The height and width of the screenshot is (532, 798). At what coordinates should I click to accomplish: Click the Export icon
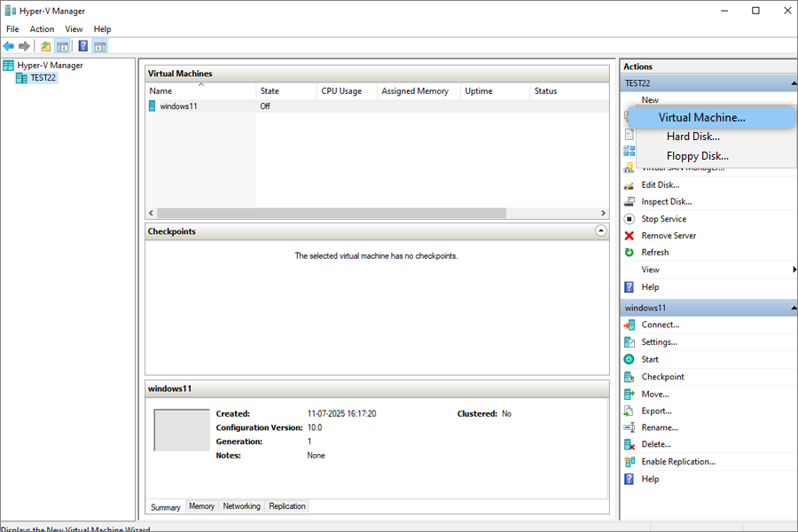[x=630, y=411]
